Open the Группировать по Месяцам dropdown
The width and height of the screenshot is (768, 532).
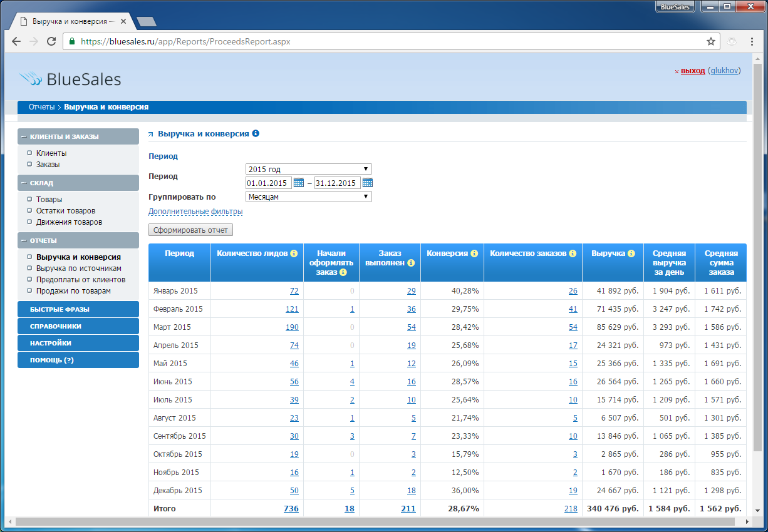[309, 197]
